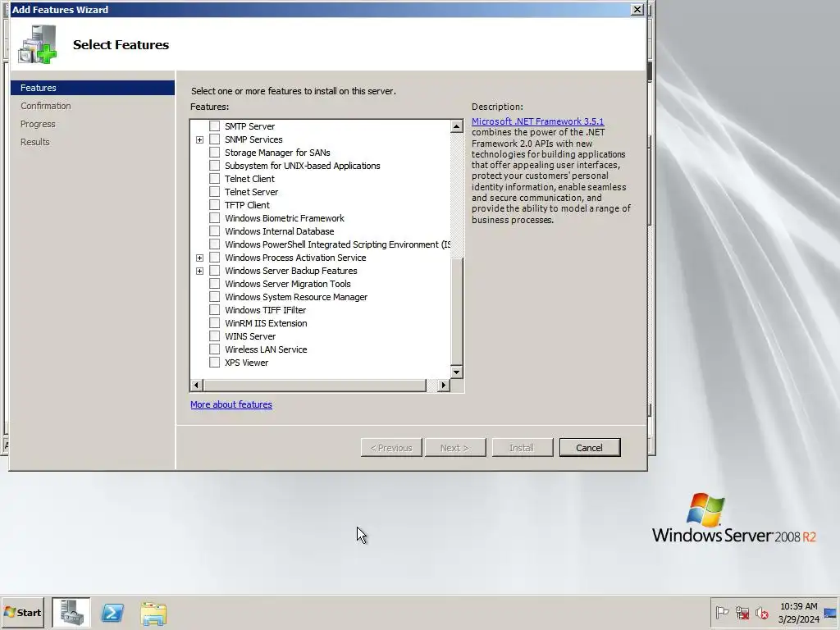
Task: Select the Confirmation step in sidebar
Action: (46, 106)
